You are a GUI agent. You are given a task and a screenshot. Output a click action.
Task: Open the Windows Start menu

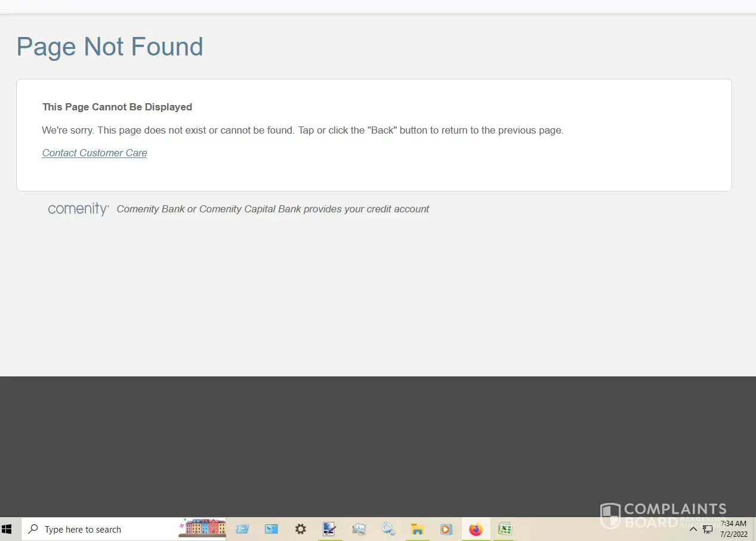7,529
